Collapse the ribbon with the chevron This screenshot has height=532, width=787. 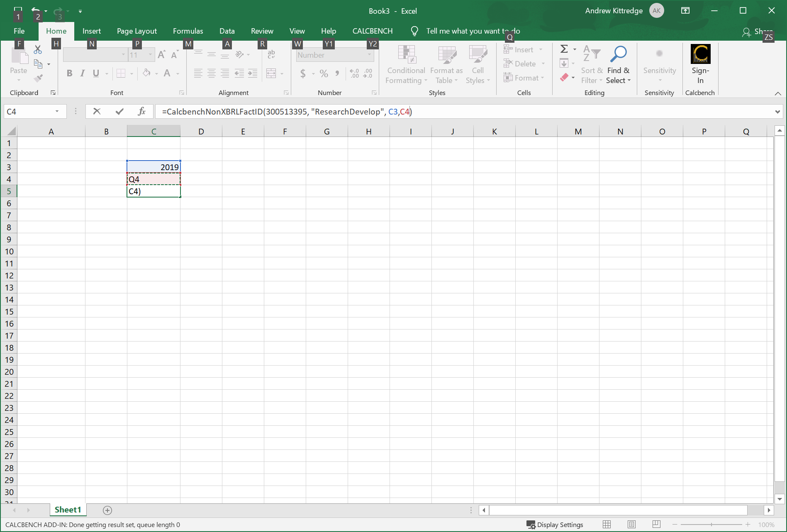(x=778, y=93)
